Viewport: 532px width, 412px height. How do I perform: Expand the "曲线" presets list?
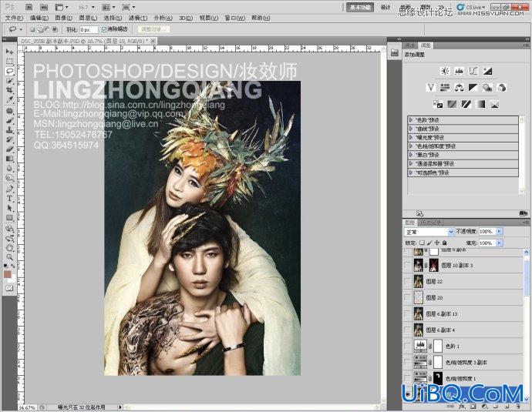coord(411,129)
